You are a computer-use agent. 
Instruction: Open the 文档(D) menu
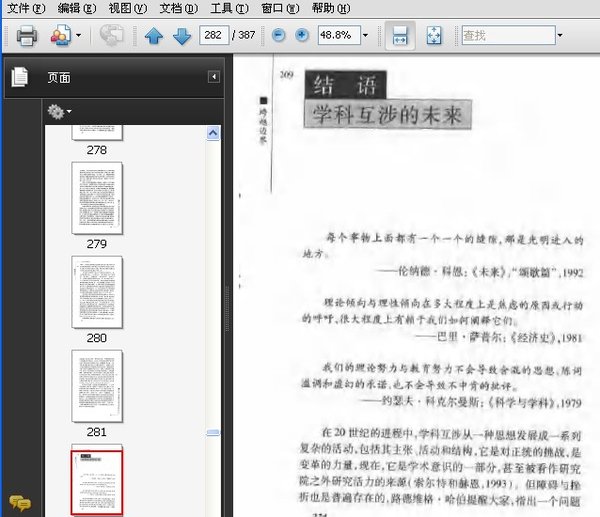(179, 8)
